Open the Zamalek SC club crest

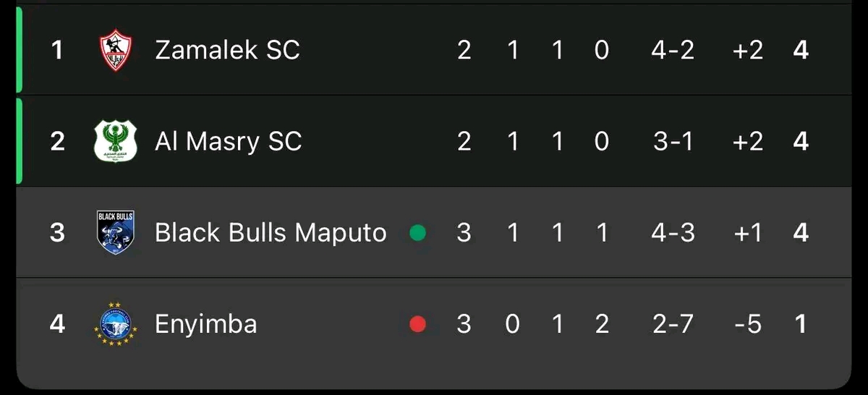pyautogui.click(x=116, y=50)
